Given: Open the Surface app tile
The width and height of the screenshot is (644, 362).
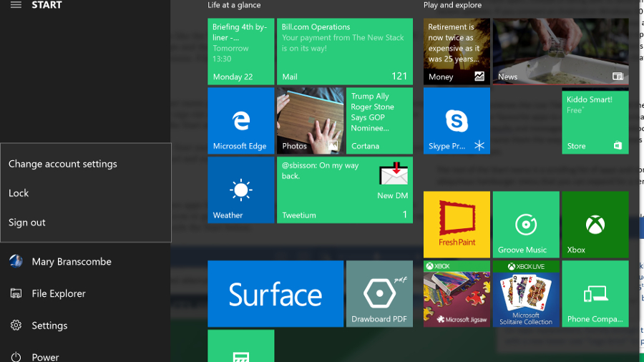Looking at the screenshot, I should [x=275, y=294].
